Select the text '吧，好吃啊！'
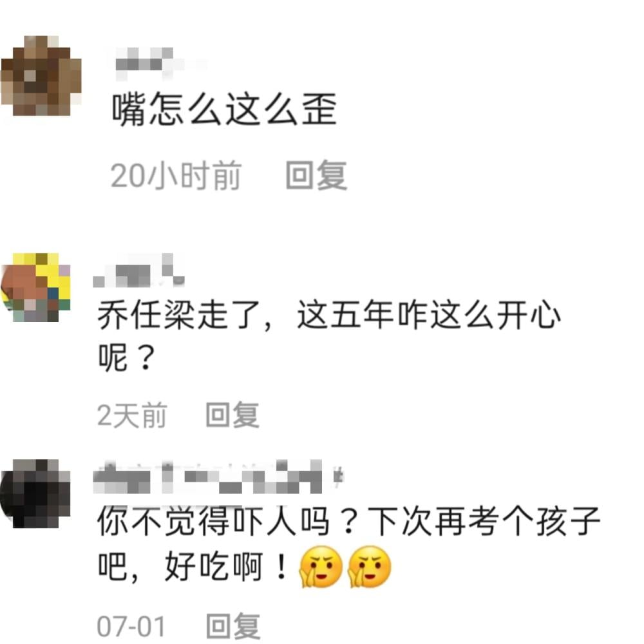This screenshot has height=644, width=644. click(193, 567)
